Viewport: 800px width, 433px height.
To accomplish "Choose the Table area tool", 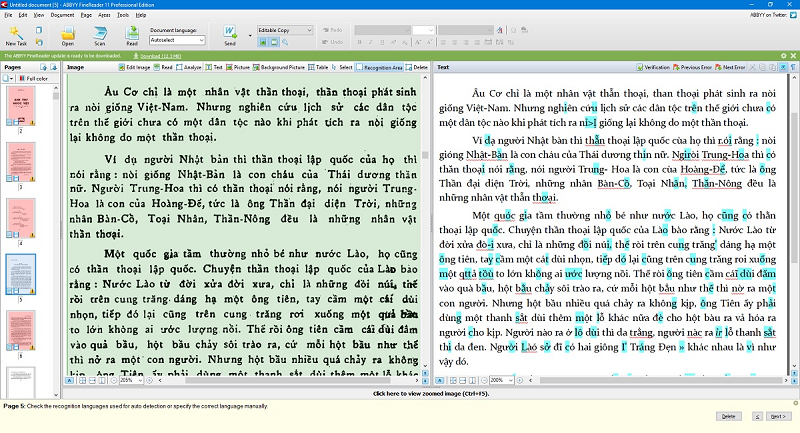I will 318,67.
